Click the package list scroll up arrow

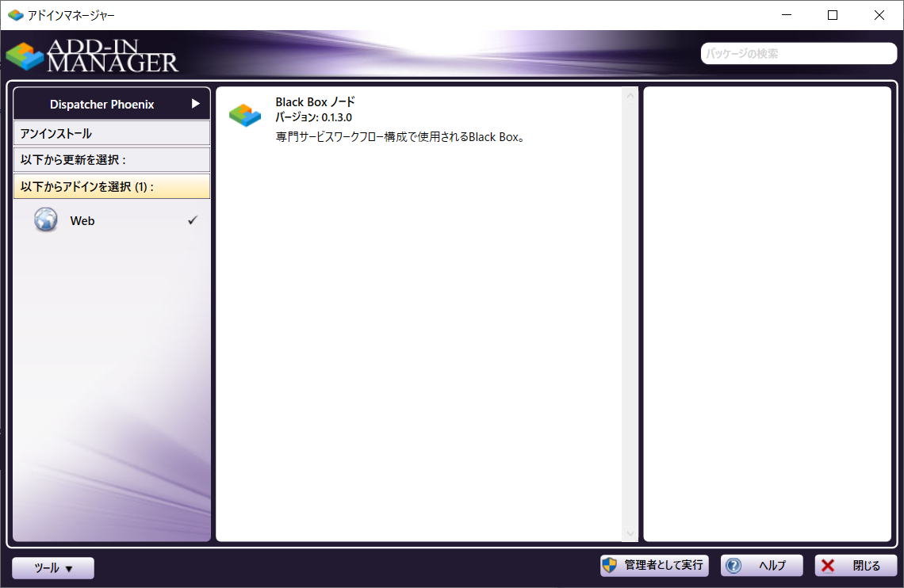click(630, 96)
